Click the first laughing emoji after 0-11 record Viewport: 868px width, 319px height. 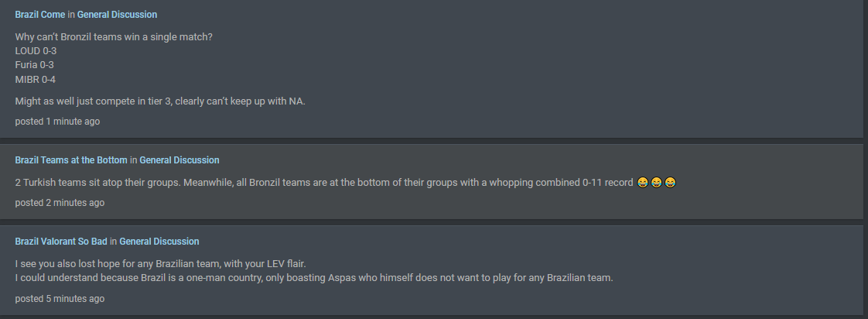coord(643,182)
